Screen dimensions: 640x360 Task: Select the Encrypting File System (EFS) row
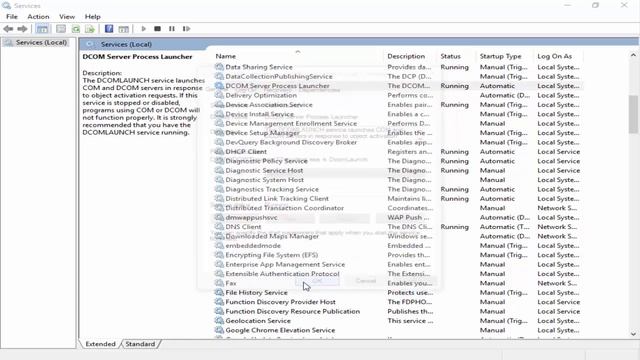398,255
